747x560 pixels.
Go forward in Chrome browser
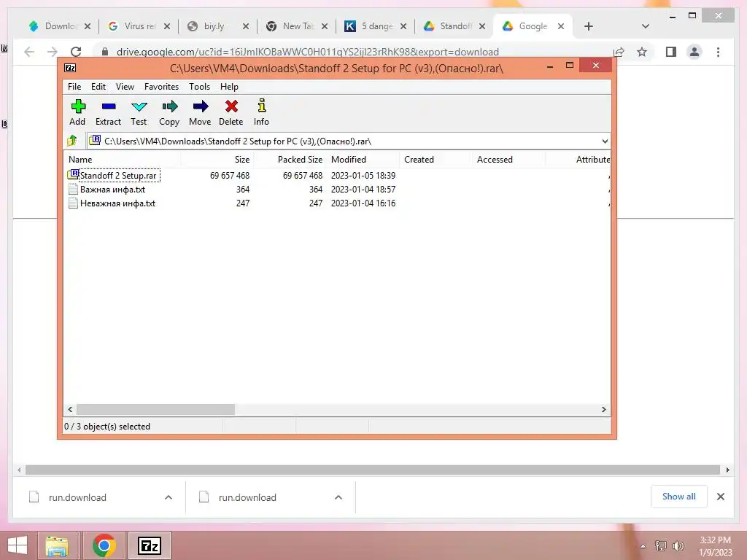coord(53,52)
